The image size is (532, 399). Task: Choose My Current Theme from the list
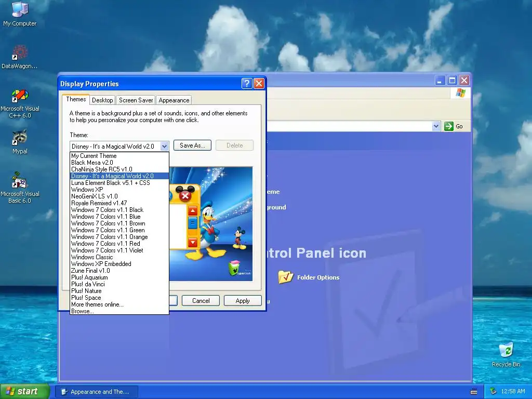coord(119,156)
